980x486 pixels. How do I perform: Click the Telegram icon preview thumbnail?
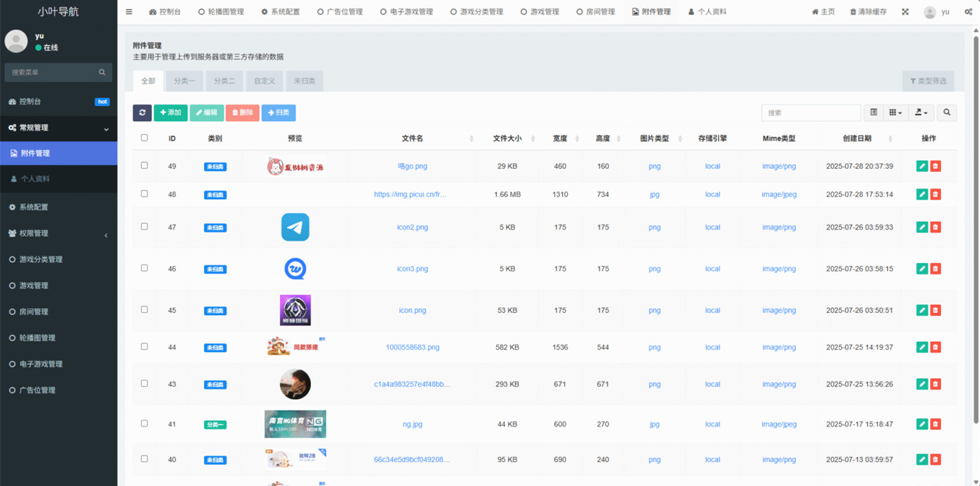pos(295,227)
